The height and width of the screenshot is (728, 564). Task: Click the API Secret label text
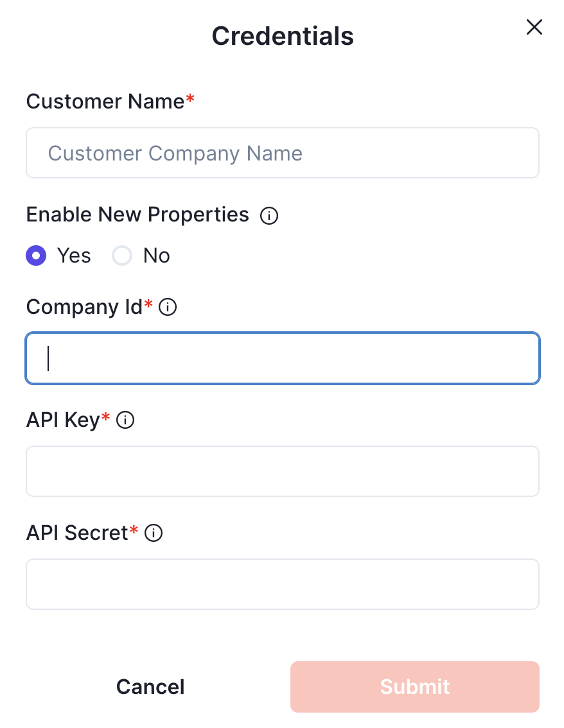(77, 533)
